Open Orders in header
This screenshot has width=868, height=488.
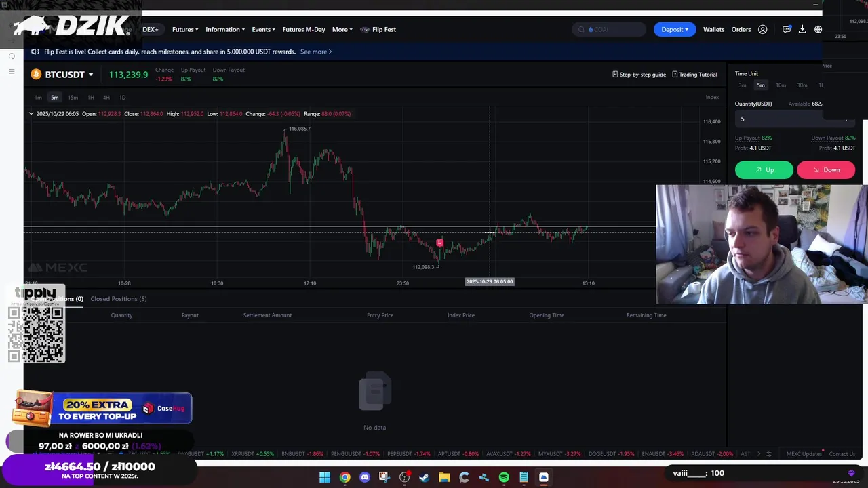[741, 29]
